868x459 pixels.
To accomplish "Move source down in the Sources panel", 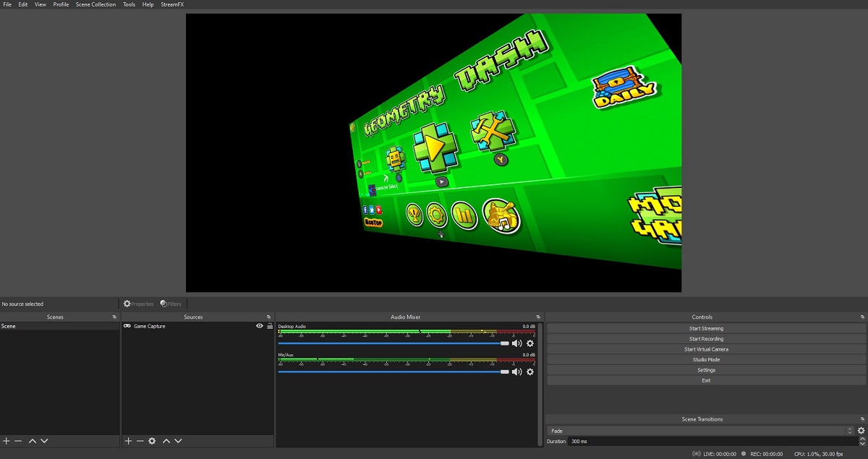I will [x=178, y=441].
